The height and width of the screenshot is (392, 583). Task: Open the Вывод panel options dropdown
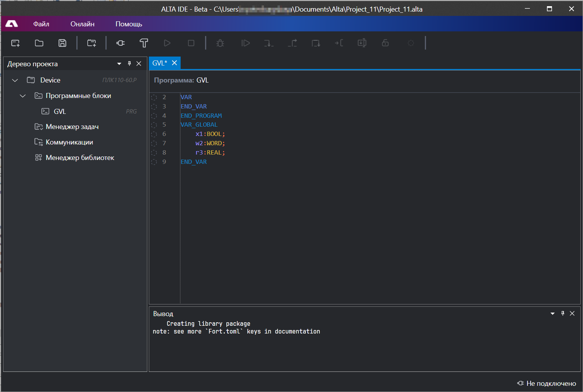click(553, 313)
